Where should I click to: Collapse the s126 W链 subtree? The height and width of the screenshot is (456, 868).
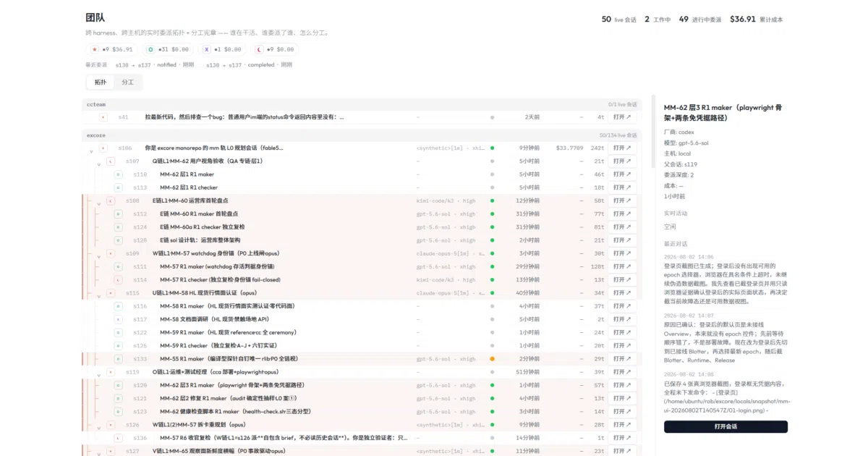pos(99,428)
